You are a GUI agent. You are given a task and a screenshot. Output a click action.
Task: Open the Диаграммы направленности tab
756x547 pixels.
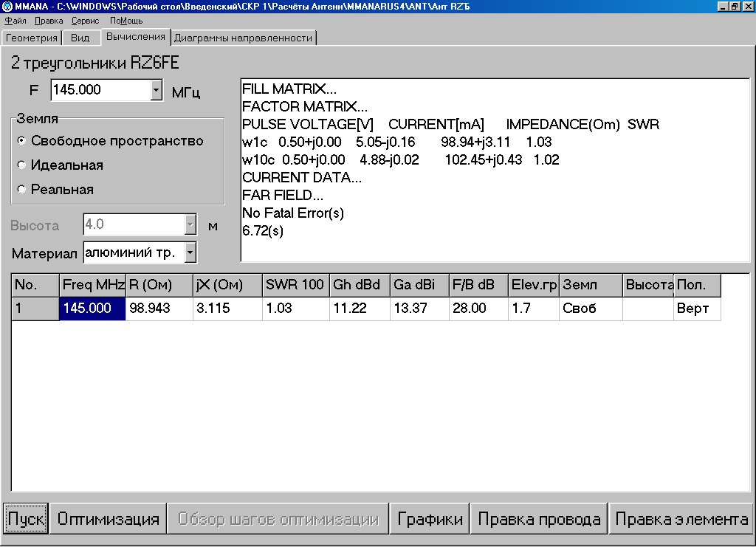click(244, 38)
